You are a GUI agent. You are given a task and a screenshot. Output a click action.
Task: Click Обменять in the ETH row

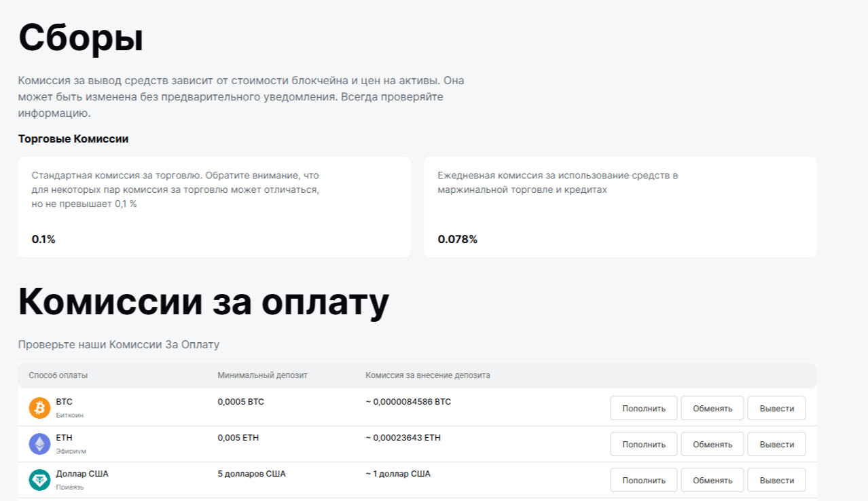(712, 444)
